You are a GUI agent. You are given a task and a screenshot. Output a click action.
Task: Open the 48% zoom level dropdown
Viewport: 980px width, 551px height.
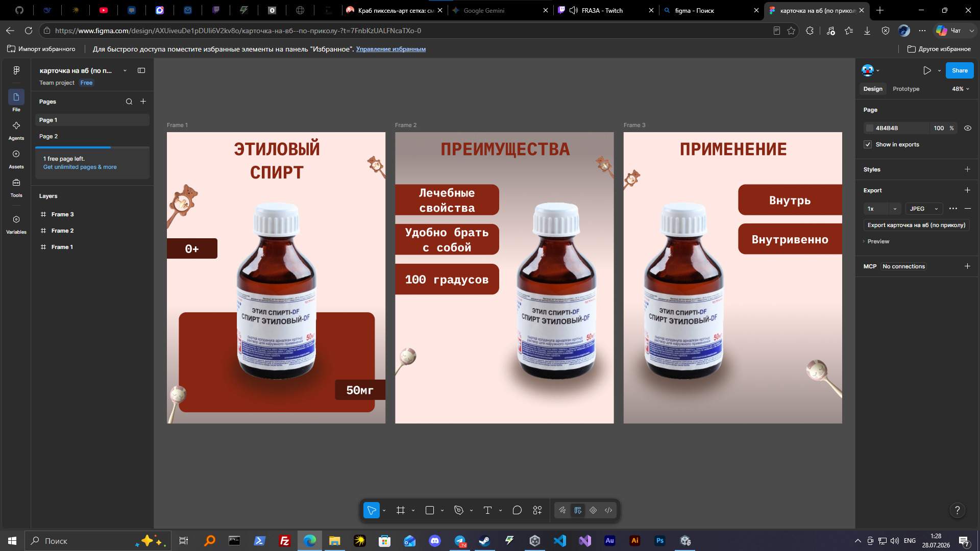pos(960,89)
